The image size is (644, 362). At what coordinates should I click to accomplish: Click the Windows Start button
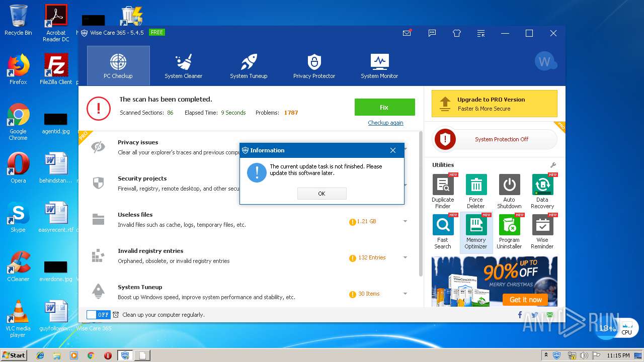click(x=14, y=355)
